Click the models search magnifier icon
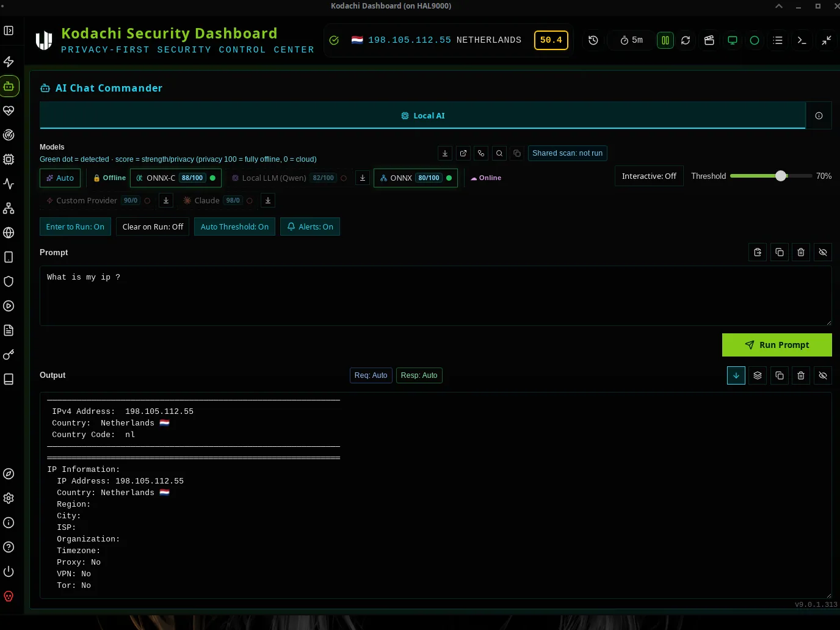840x630 pixels. 499,153
